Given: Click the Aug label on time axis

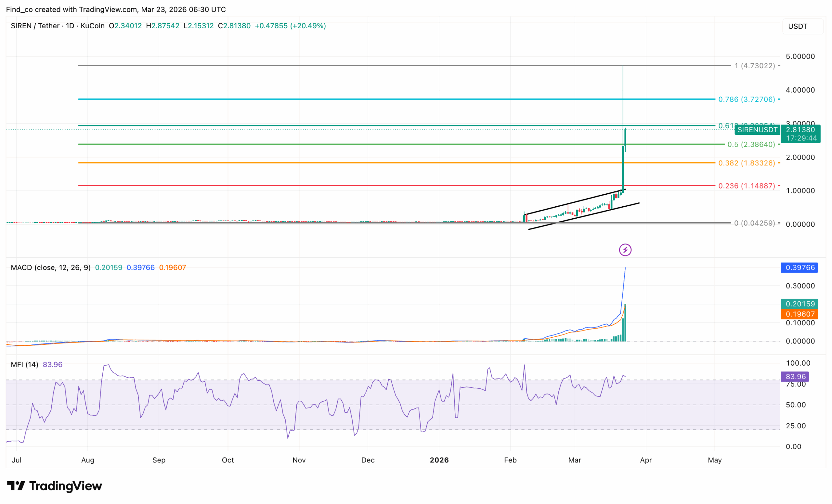Looking at the screenshot, I should pos(88,460).
